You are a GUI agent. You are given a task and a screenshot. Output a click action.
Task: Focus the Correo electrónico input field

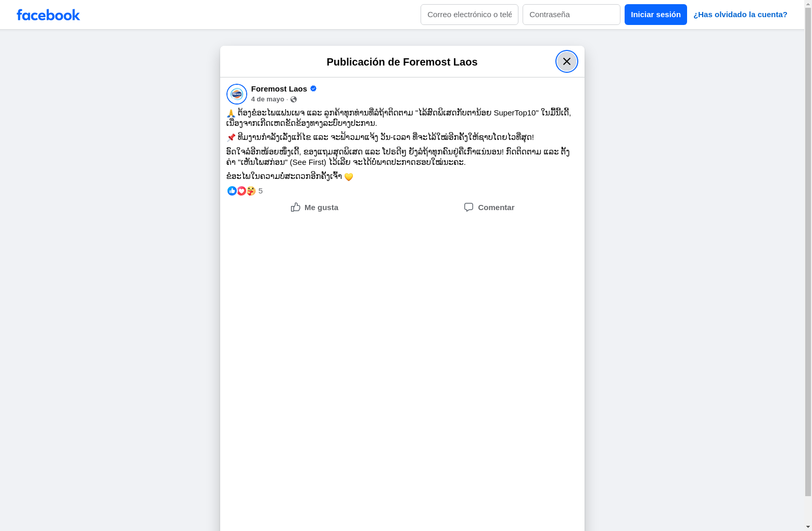470,15
